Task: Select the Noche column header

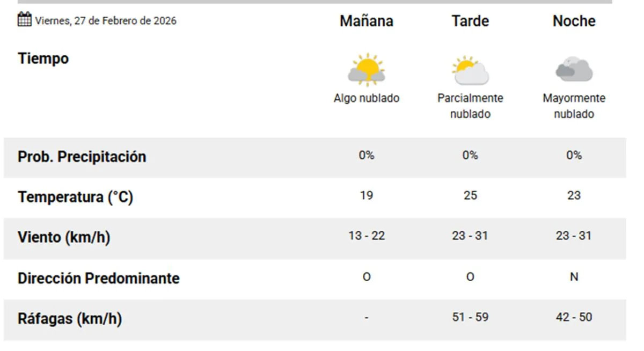Action: [574, 21]
